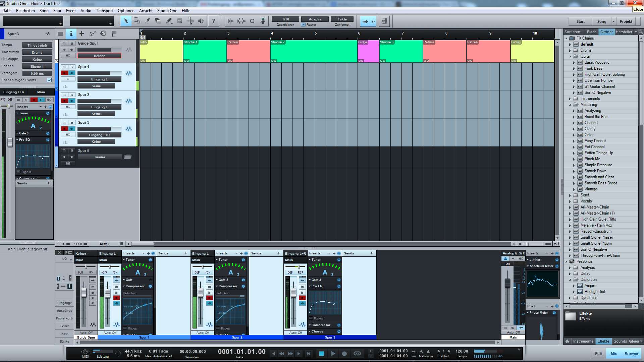Open the 1/16 Quantisieren dropdown
The width and height of the screenshot is (644, 362).
pos(285,19)
